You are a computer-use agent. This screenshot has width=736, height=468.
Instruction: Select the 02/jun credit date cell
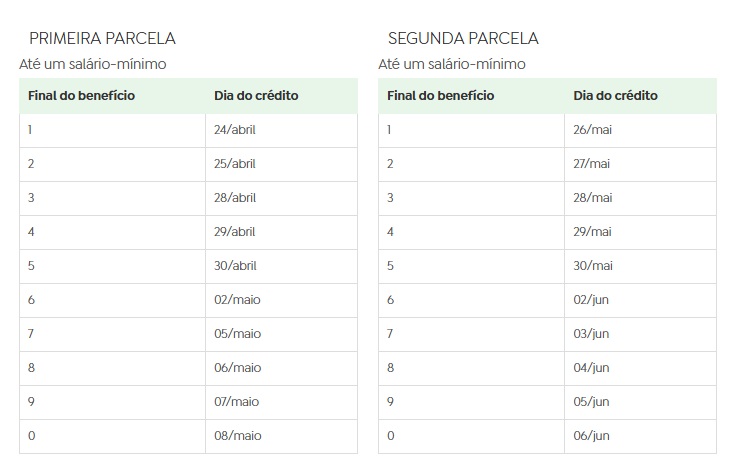(591, 300)
